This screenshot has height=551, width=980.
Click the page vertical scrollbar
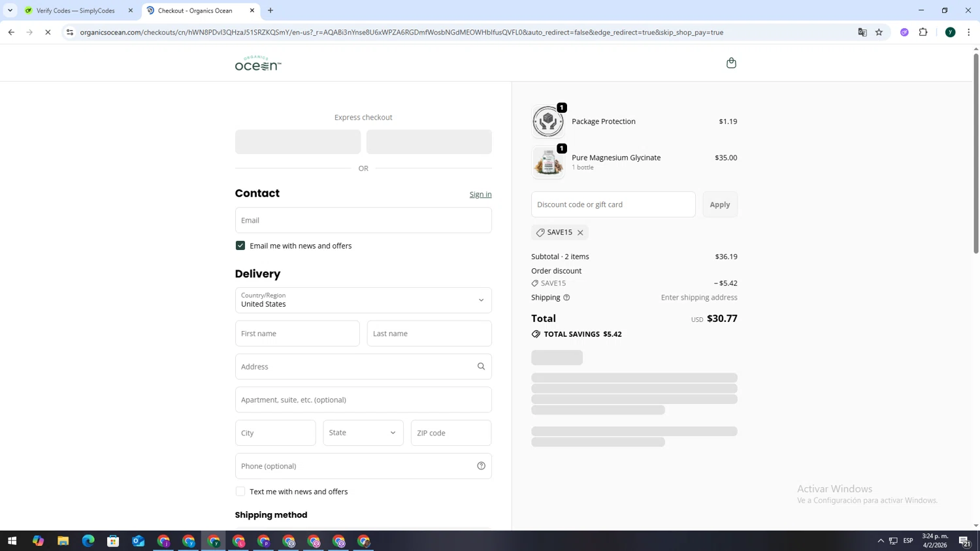976,153
